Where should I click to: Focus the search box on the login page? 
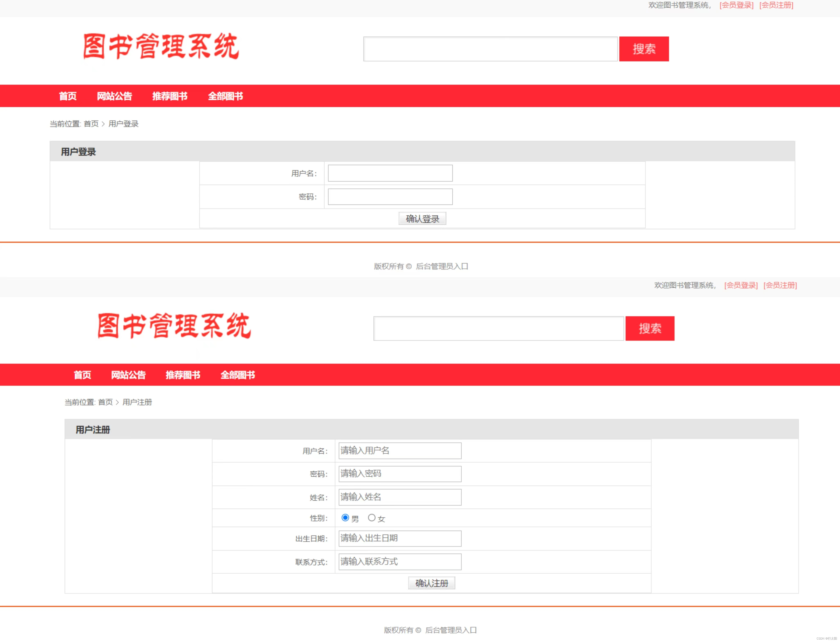coord(490,49)
